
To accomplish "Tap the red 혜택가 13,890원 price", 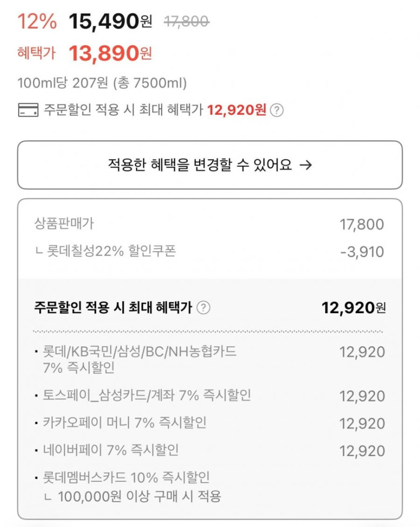I will coord(110,53).
